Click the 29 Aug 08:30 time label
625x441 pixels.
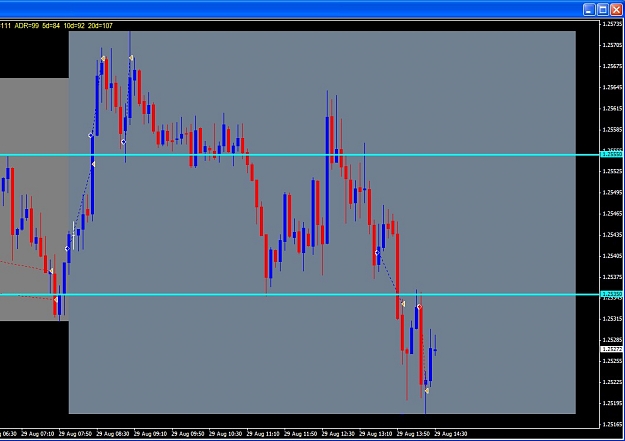tap(112, 434)
